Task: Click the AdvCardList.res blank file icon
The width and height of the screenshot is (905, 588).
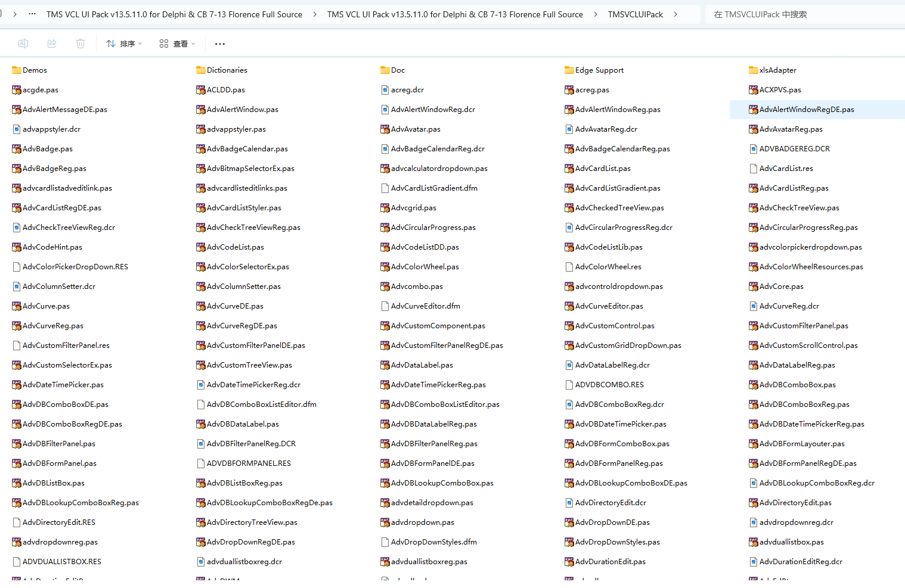Action: coord(754,169)
